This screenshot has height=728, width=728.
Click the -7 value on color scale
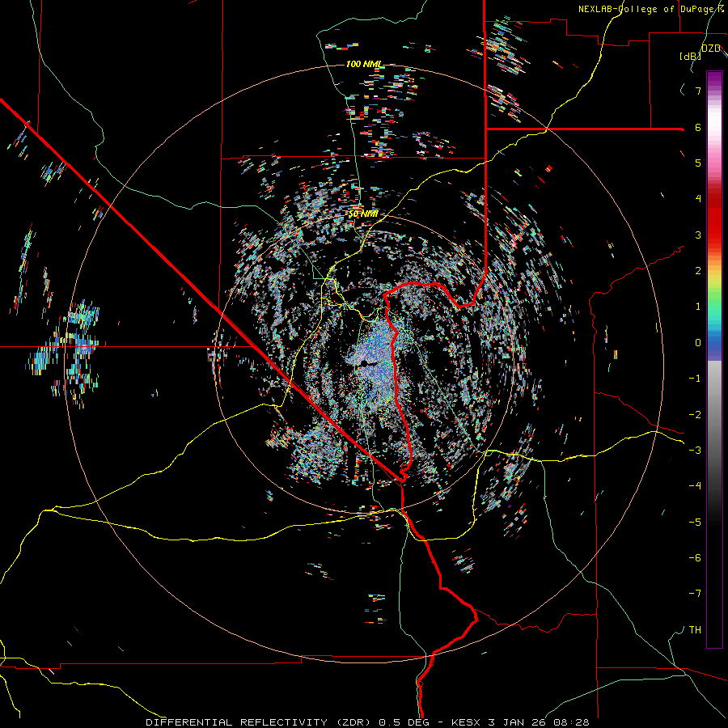[695, 594]
